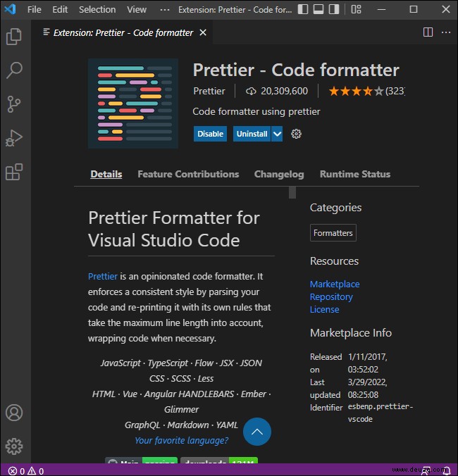Open the Extensions view
458x476 pixels.
14,172
